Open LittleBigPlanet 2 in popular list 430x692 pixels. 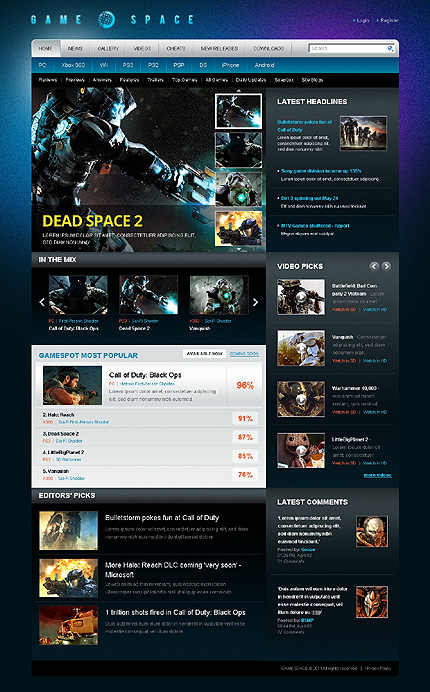(63, 452)
